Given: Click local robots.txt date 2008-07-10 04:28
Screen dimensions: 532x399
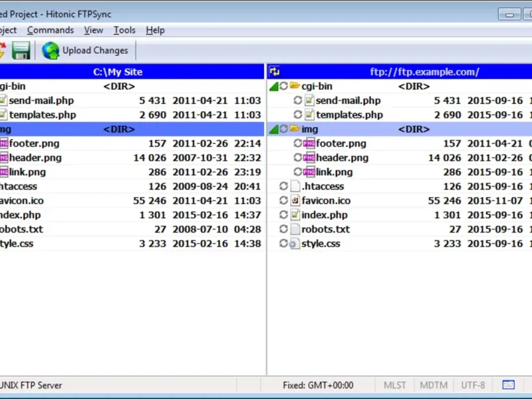Looking at the screenshot, I should 217,229.
